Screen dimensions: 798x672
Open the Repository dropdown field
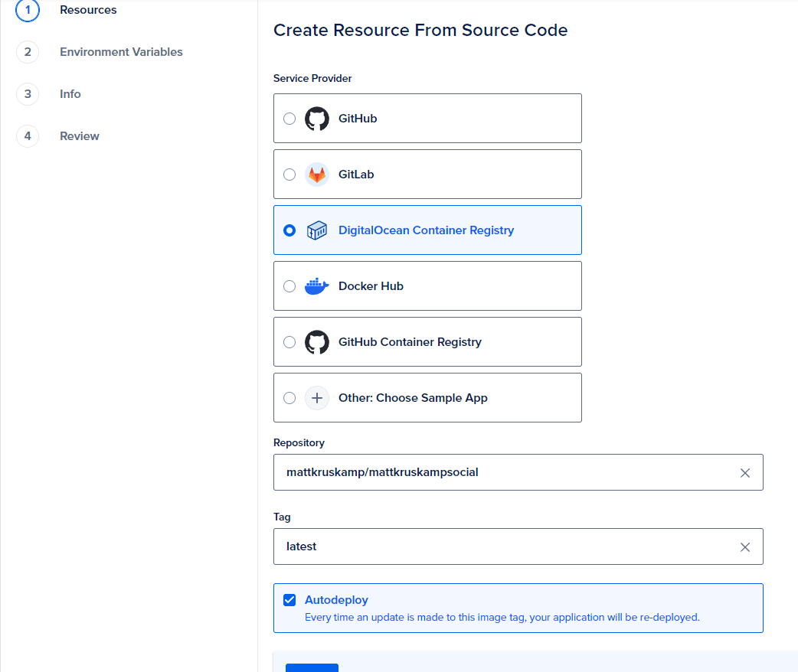click(518, 472)
